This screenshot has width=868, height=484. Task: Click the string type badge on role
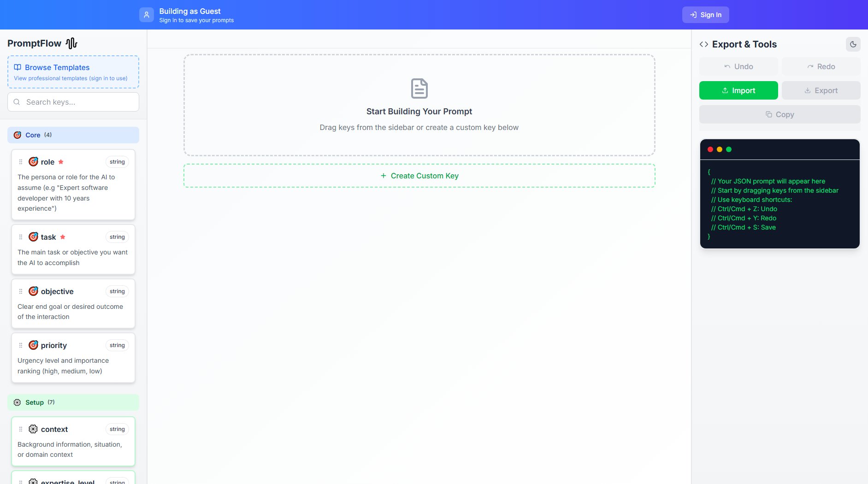click(x=117, y=162)
